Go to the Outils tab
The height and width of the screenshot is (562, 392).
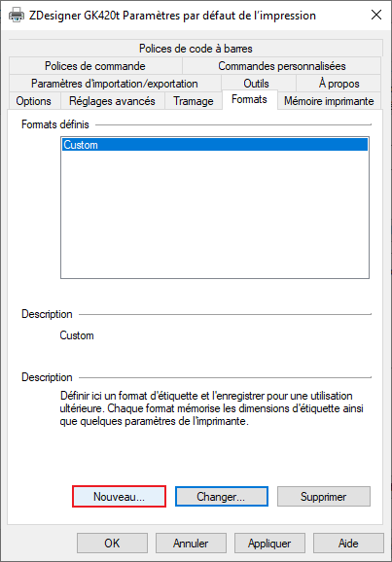coord(258,84)
